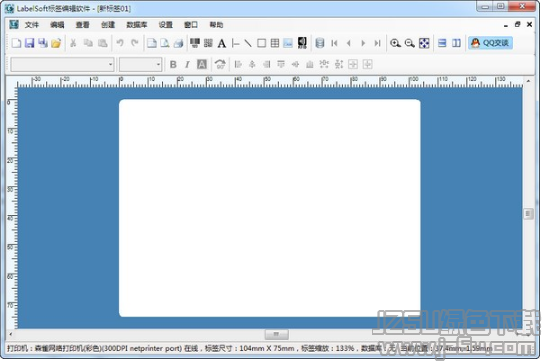
Task: Go to the next database record arrow
Action: [x=363, y=43]
